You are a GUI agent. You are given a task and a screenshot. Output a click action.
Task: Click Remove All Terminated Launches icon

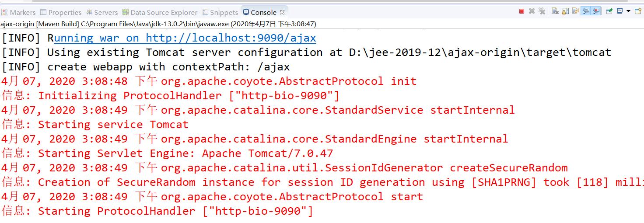[542, 11]
